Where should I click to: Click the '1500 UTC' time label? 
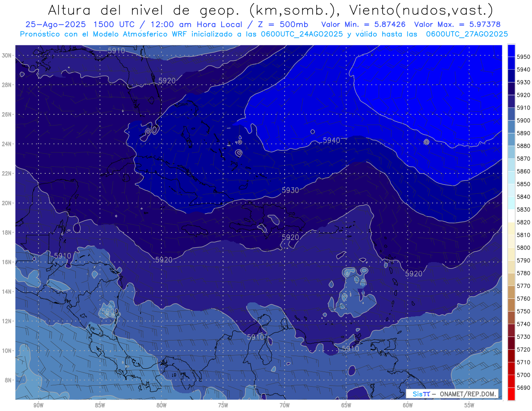pyautogui.click(x=116, y=25)
